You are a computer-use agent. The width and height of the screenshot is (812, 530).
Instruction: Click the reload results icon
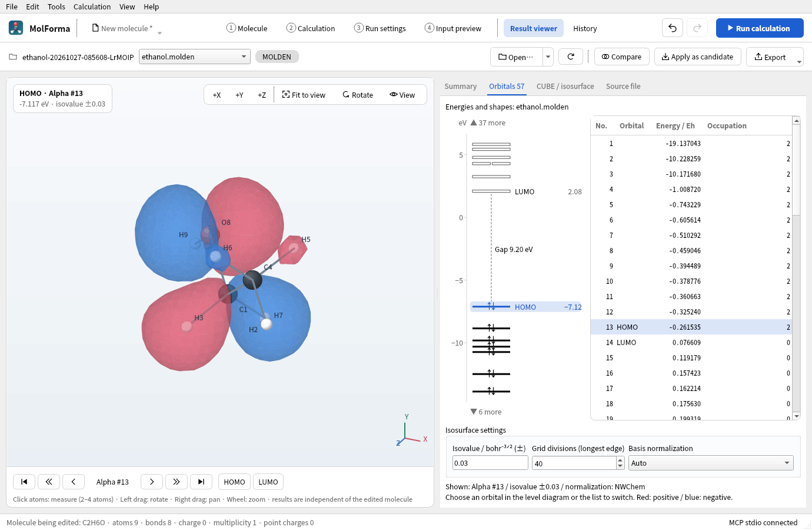571,57
